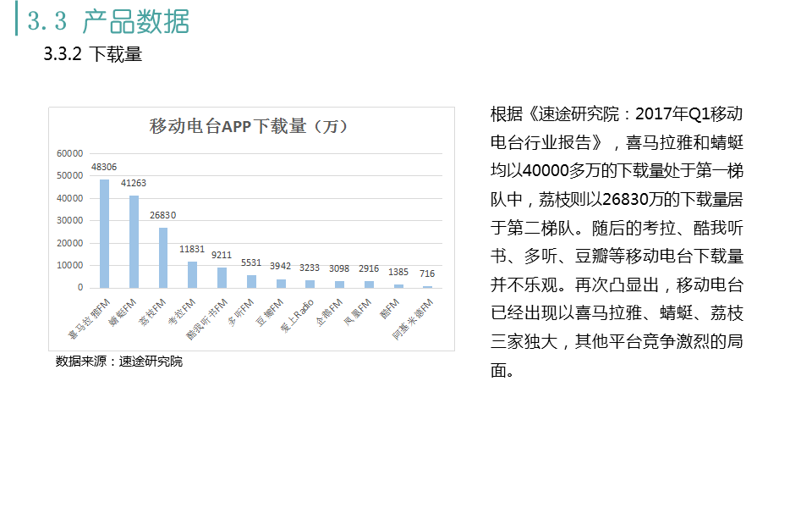Click the text line '电台行业报告》，喜马拉雅和蜻蜓'
812x508 pixels.
(617, 142)
